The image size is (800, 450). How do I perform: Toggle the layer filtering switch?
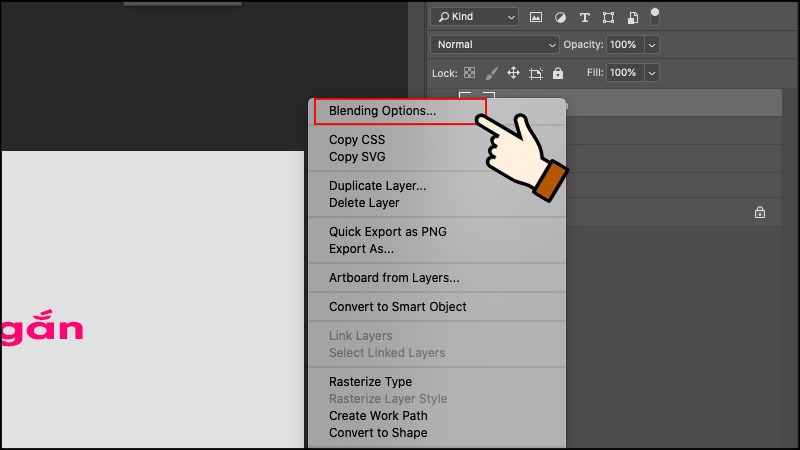click(x=655, y=16)
